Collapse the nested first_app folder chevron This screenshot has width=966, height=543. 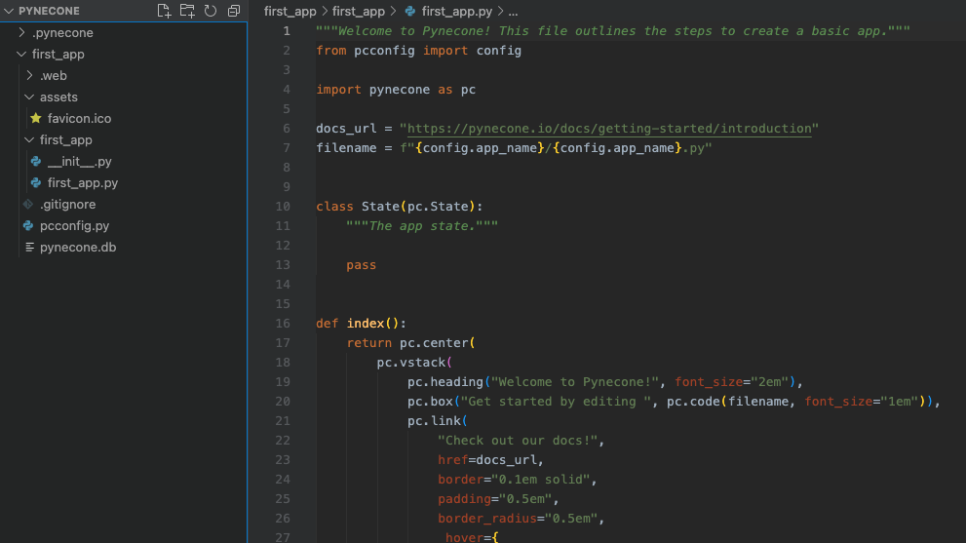[29, 140]
